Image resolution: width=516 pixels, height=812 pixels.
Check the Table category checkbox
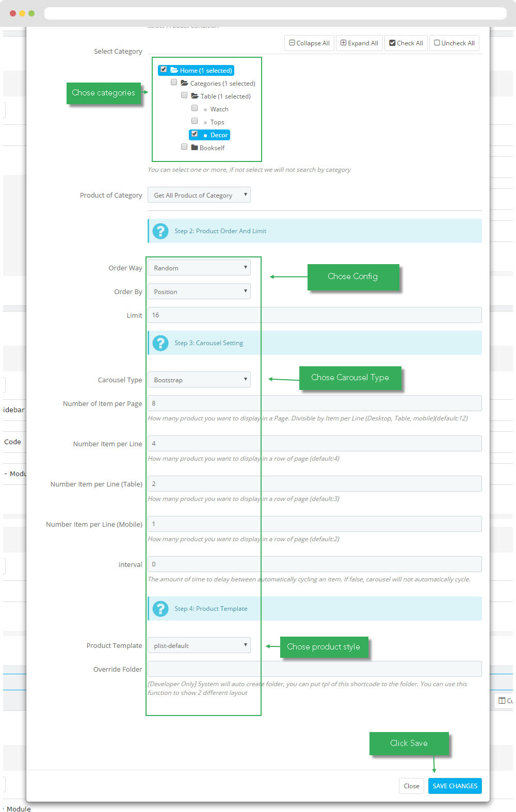tap(184, 95)
